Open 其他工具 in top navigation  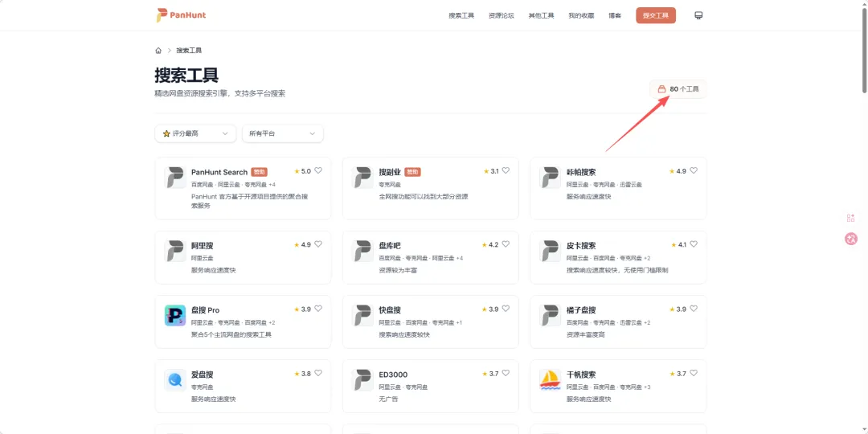pyautogui.click(x=541, y=15)
